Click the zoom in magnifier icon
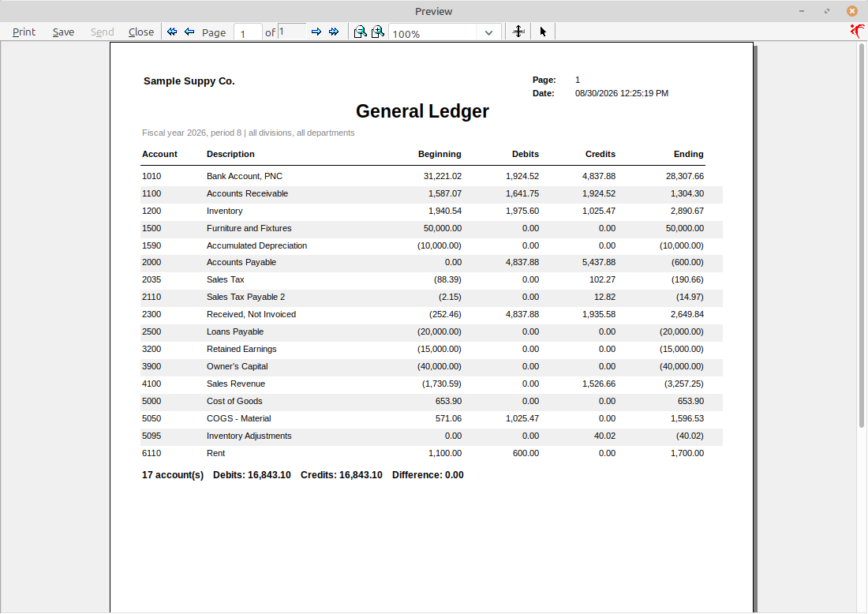Viewport: 868px width, 614px height. (378, 32)
